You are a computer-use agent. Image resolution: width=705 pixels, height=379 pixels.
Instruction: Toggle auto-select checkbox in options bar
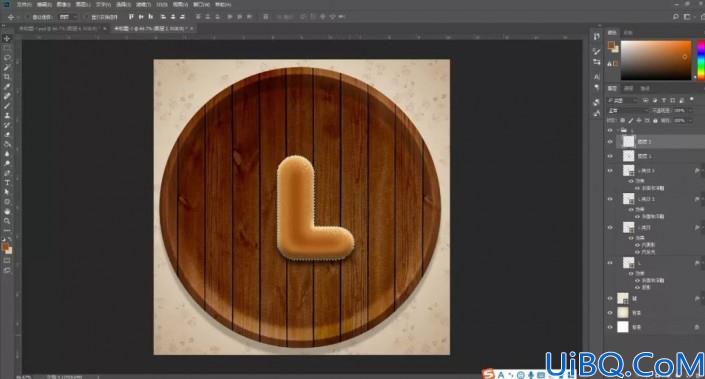(27, 17)
